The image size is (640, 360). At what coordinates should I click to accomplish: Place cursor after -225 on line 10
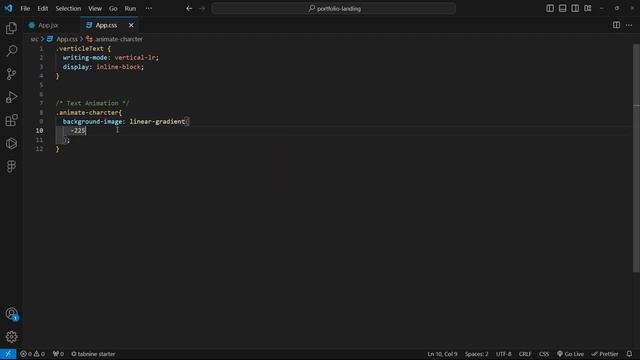pyautogui.click(x=86, y=131)
